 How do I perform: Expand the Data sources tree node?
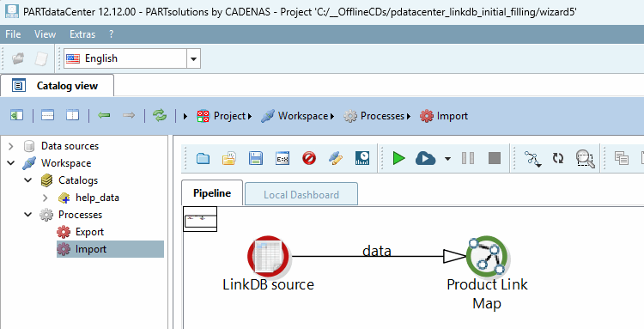(10, 146)
